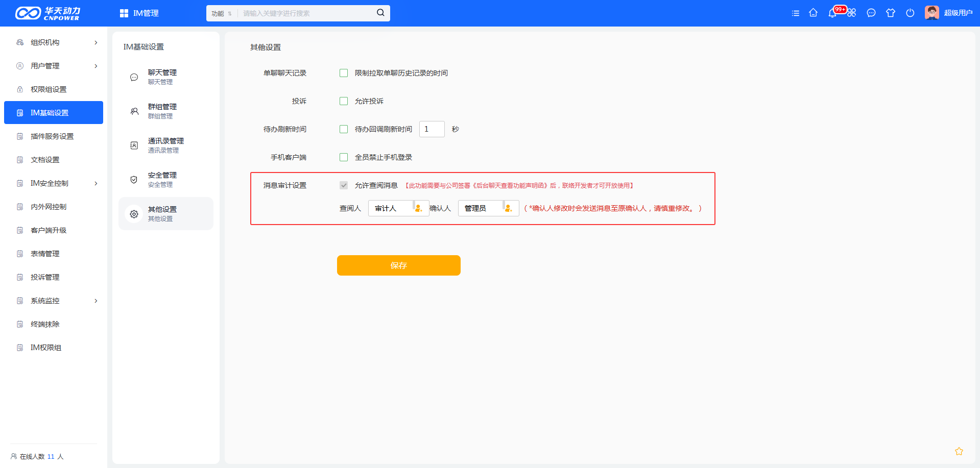This screenshot has height=468, width=980.
Task: Focus the keyword search input field
Action: pos(306,13)
